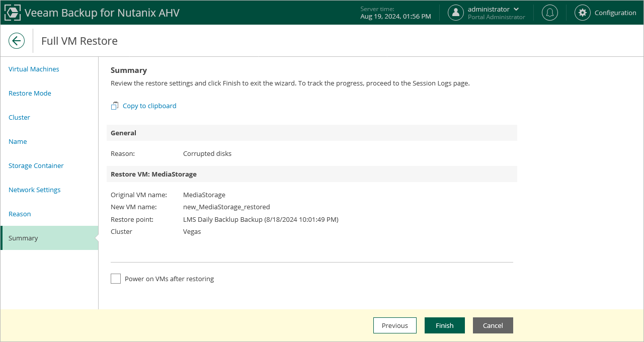Click the Veeam Backup logo icon
Screen dimensions: 644x342
coord(13,13)
